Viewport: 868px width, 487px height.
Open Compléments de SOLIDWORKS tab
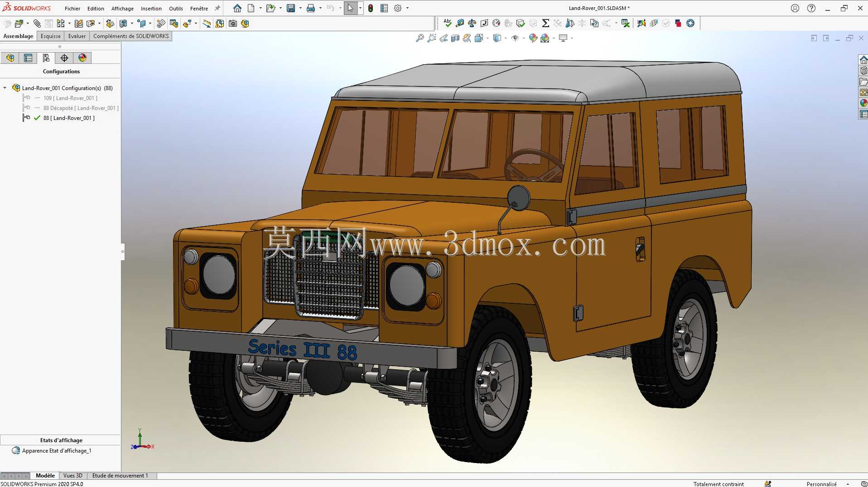(131, 36)
